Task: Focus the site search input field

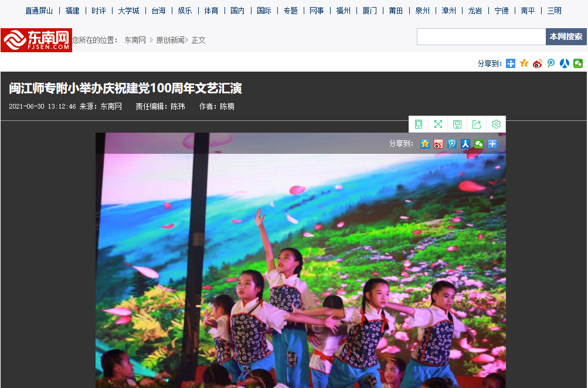Action: tap(481, 36)
